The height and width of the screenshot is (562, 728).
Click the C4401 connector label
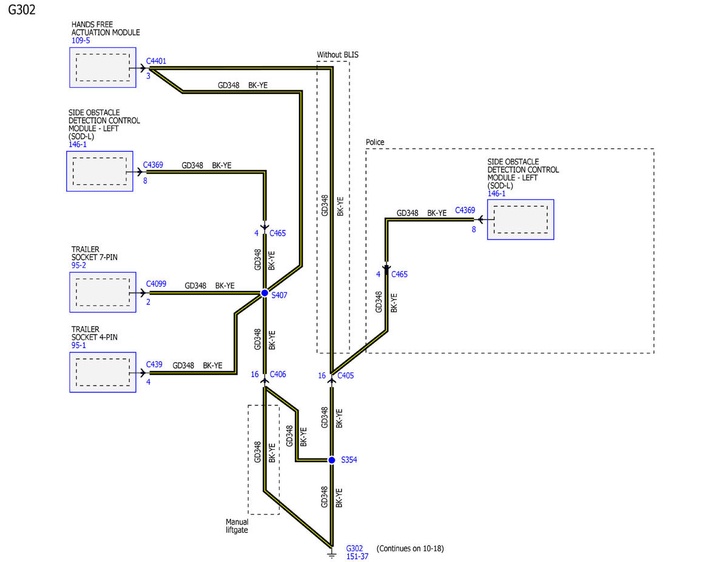click(156, 62)
